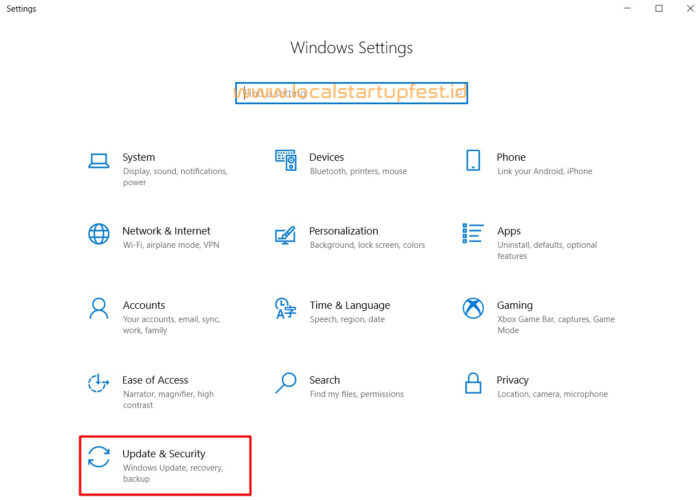This screenshot has height=500, width=700.
Task: Click the Time & Language icon
Action: point(286,308)
